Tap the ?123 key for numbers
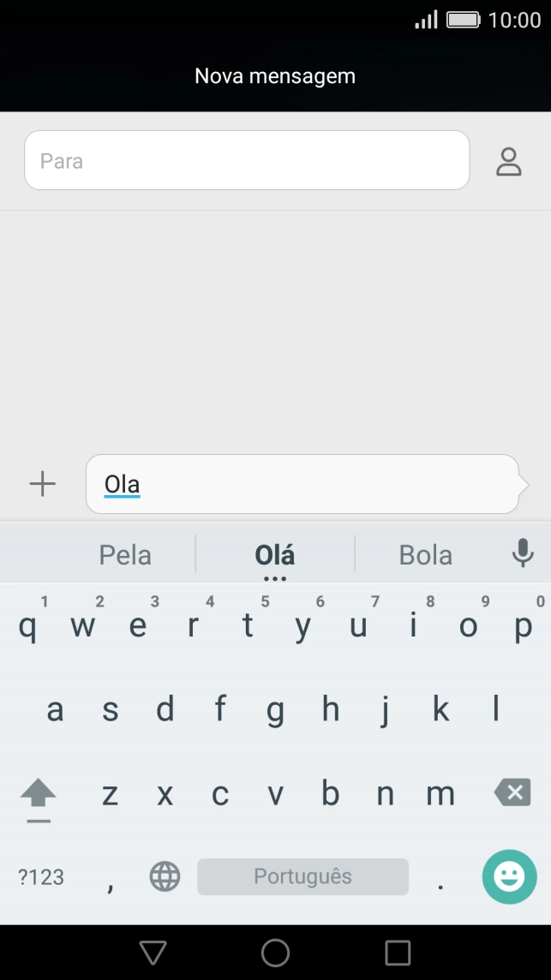The width and height of the screenshot is (551, 980). [38, 876]
